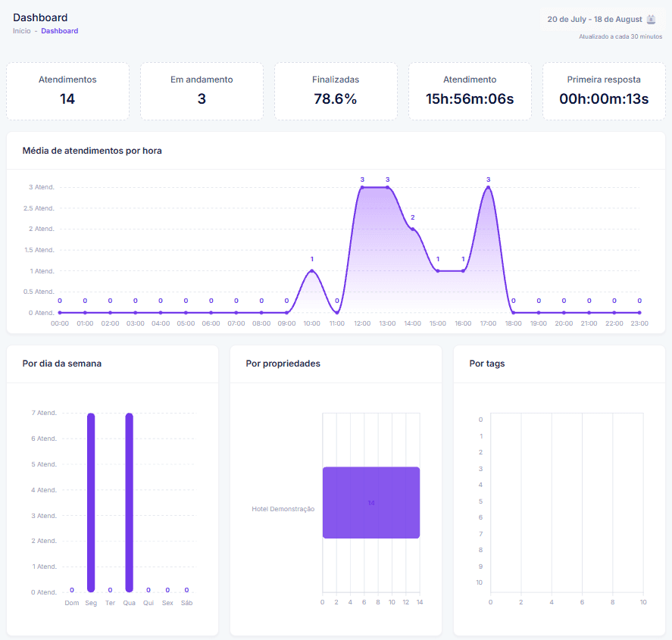Image resolution: width=672 pixels, height=640 pixels.
Task: Open the 20 de July - 18 de August date picker
Action: [x=601, y=19]
